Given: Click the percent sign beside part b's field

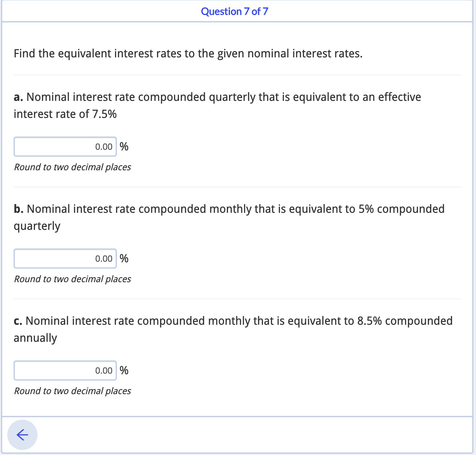Looking at the screenshot, I should click(124, 258).
